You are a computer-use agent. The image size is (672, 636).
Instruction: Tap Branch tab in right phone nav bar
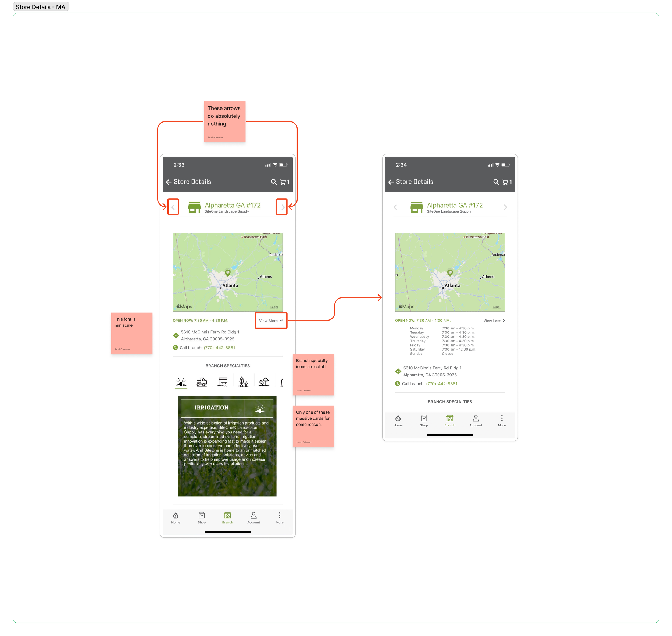(450, 421)
